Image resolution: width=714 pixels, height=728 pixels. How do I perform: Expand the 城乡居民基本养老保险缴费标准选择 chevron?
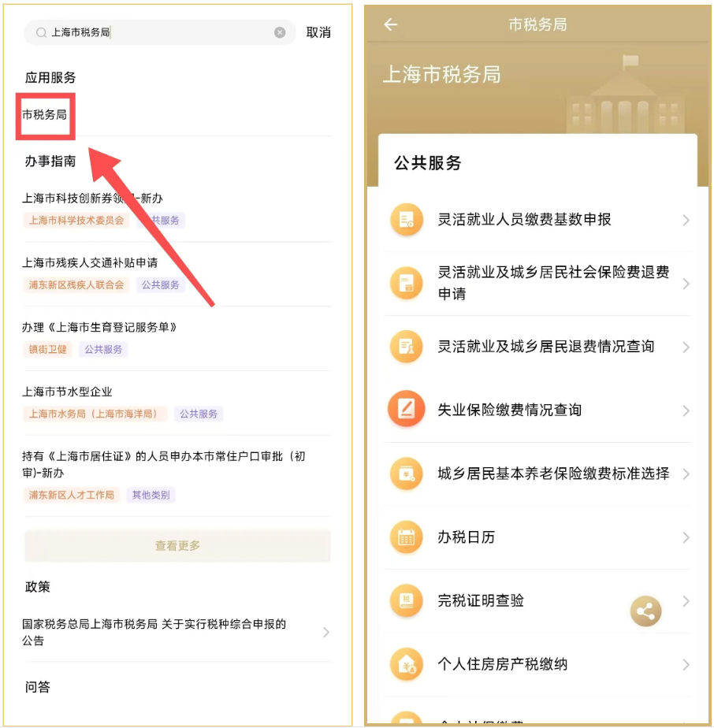point(686,474)
